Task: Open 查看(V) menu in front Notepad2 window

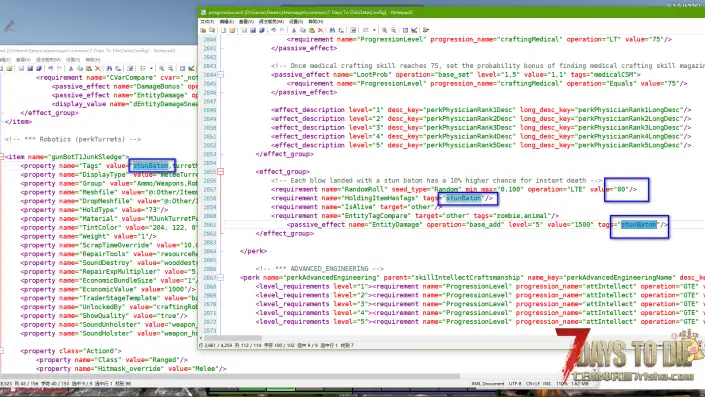Action: pyautogui.click(x=246, y=21)
